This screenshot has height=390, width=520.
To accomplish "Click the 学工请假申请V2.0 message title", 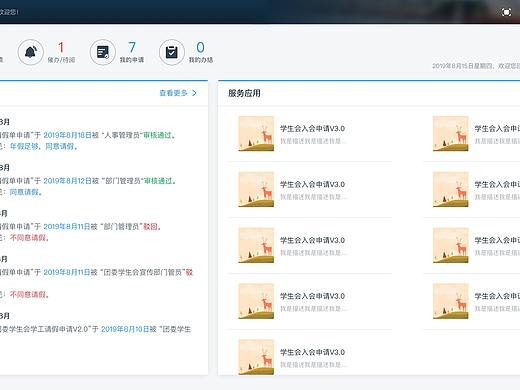I will 58,329.
